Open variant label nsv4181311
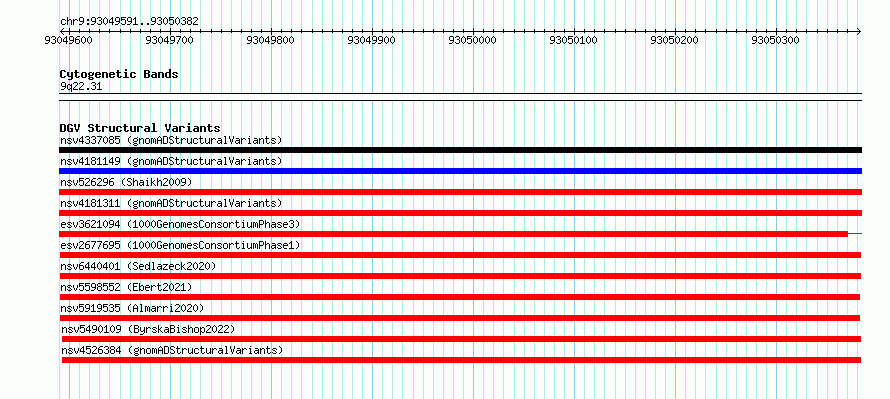Image resolution: width=890 pixels, height=399 pixels. (x=171, y=203)
